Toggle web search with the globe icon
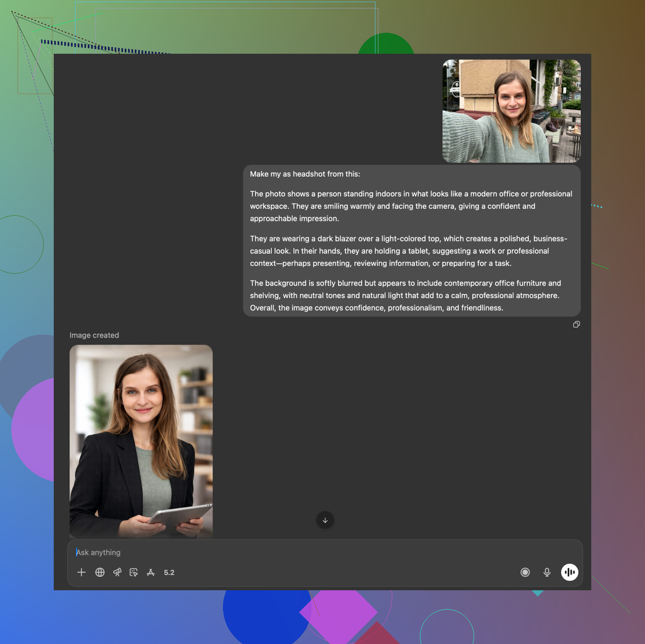Screen dimensions: 645x644 (100, 572)
